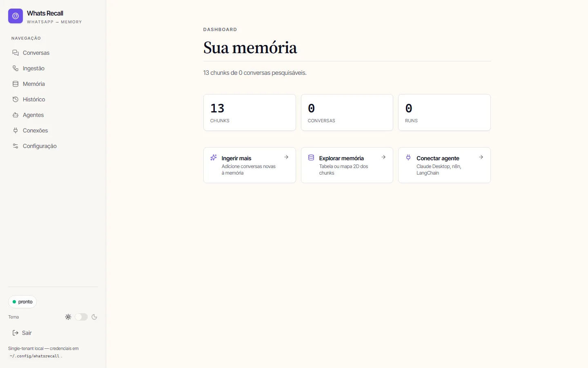
Task: Click the 0 CONVERSAS stat card
Action: point(347,112)
